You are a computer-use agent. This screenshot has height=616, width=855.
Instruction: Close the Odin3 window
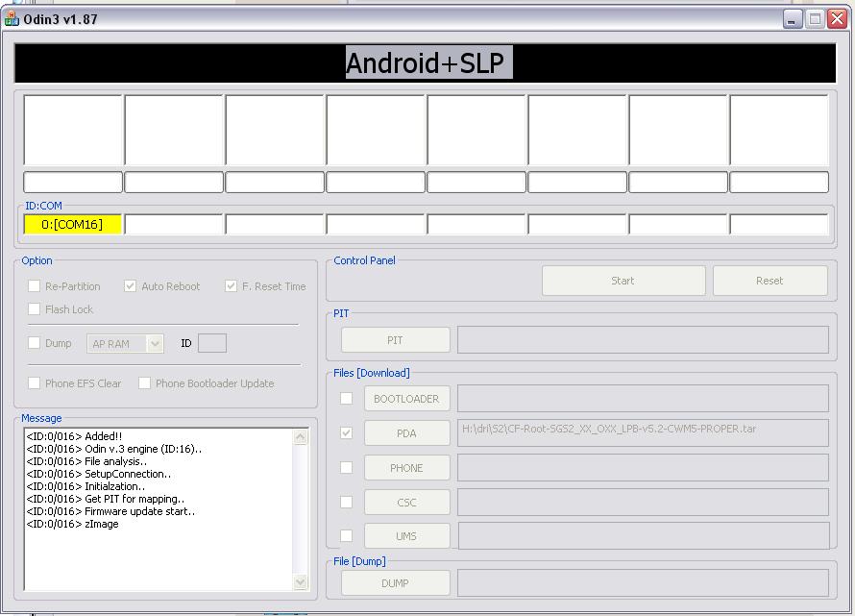coord(837,19)
